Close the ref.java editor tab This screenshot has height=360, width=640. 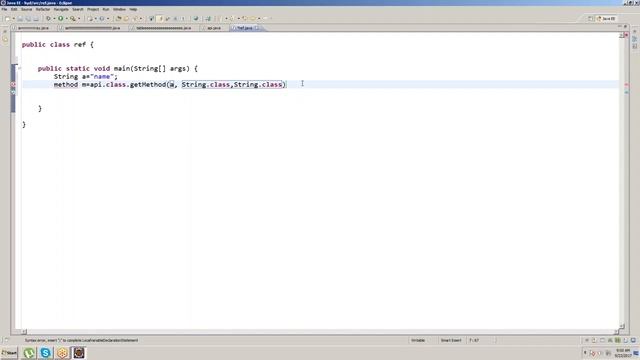click(x=257, y=28)
